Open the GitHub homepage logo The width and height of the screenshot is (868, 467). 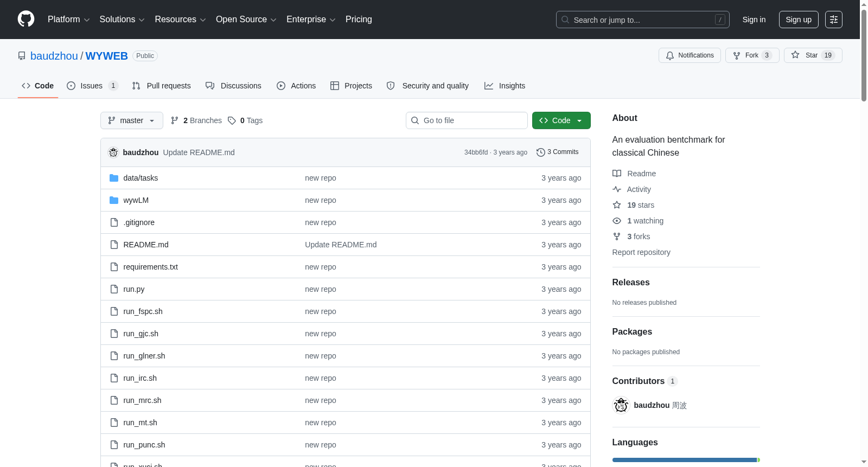pyautogui.click(x=26, y=19)
